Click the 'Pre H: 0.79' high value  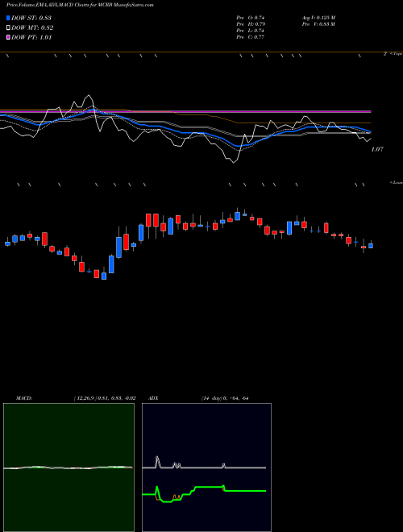point(251,24)
